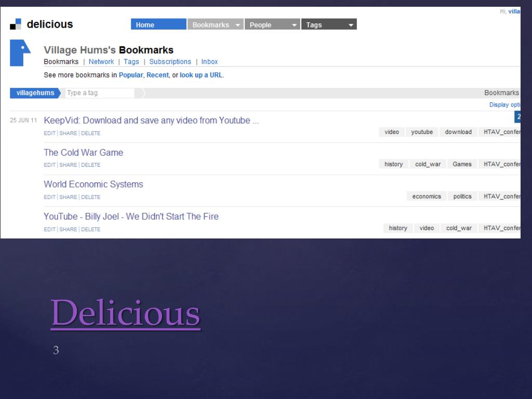The image size is (532, 399).
Task: Click the delicious logo icon
Action: [x=15, y=24]
